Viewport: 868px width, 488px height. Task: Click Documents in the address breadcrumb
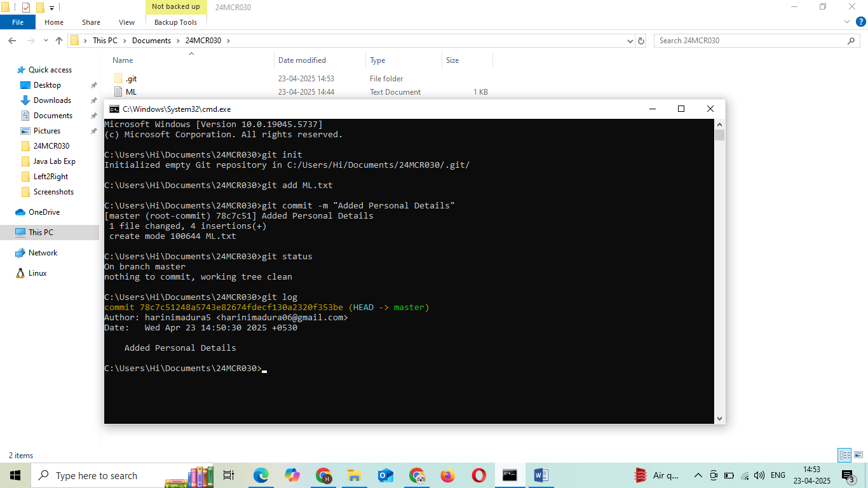click(x=151, y=41)
